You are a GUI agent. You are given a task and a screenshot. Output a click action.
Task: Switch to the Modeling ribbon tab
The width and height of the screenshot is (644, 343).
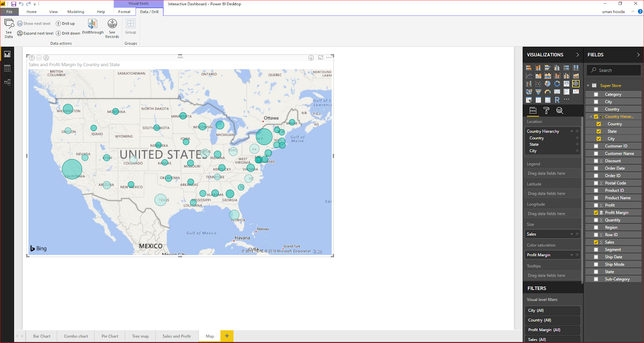tap(76, 12)
